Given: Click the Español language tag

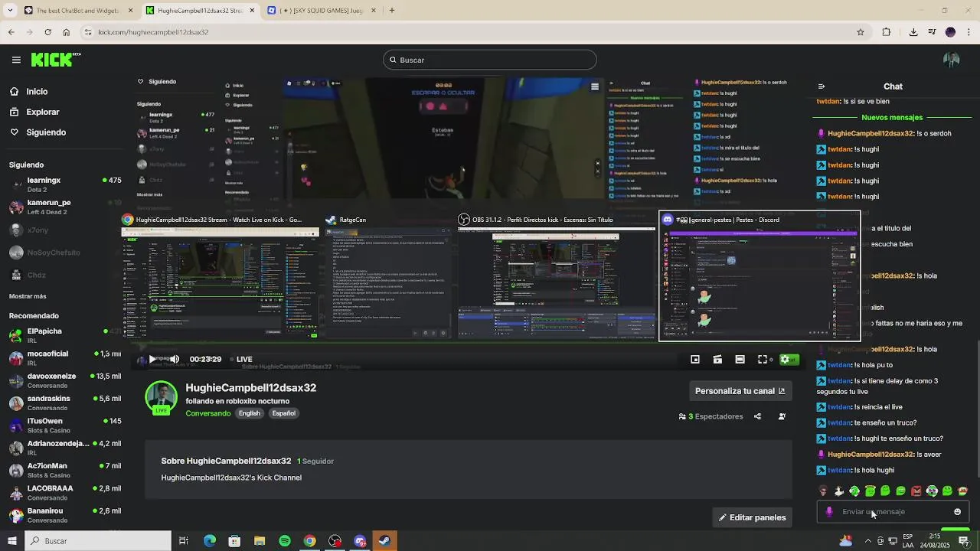Looking at the screenshot, I should click(283, 413).
